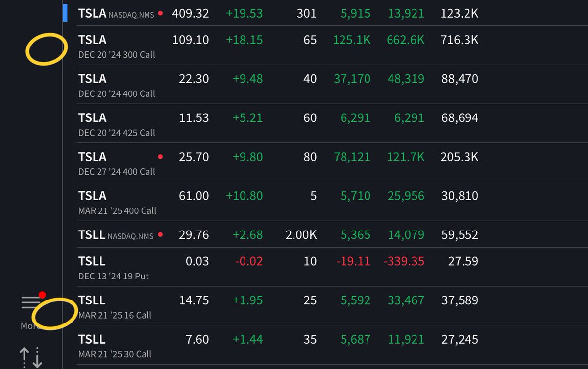Click the put price 0.03
The width and height of the screenshot is (588, 369).
coord(197,261)
